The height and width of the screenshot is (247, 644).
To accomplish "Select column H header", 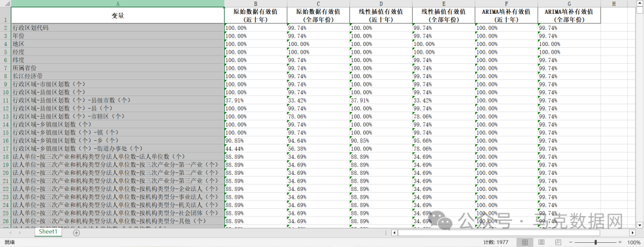I will tap(614, 4).
